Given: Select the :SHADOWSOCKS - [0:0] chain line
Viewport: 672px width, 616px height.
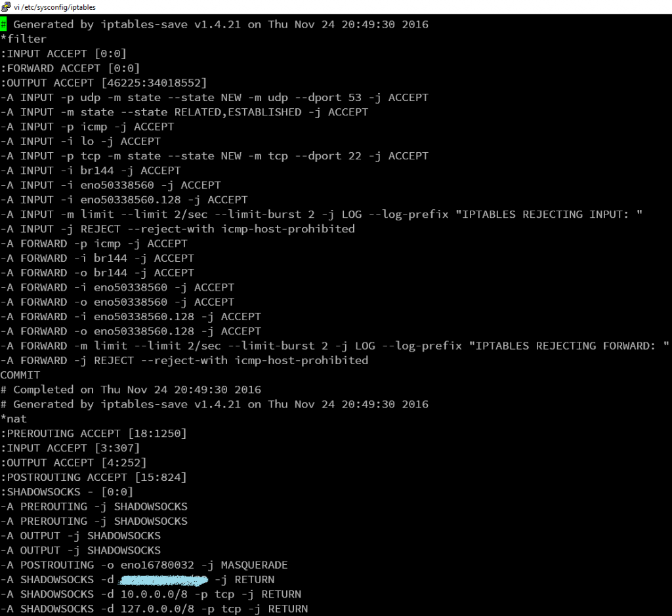Looking at the screenshot, I should click(67, 492).
